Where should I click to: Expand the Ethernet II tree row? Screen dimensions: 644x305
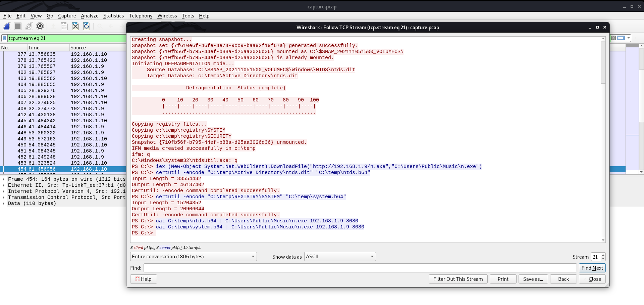coord(4,185)
